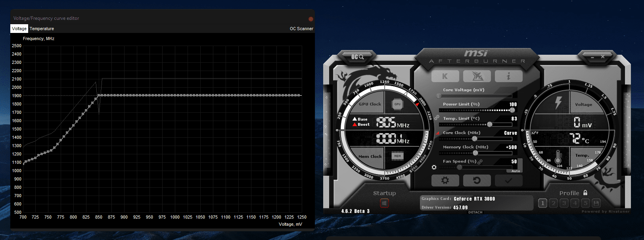Switch to the Voltage tab
The width and height of the screenshot is (644, 240).
pos(19,29)
